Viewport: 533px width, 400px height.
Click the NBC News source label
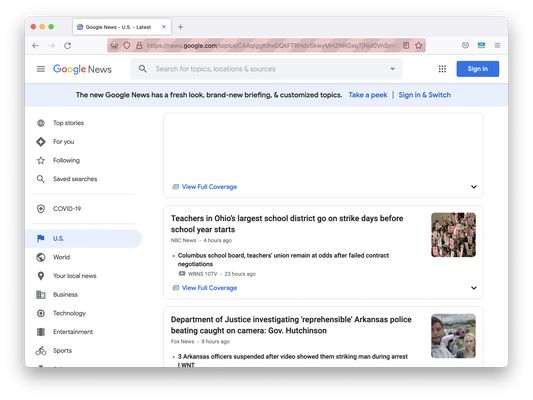(184, 240)
